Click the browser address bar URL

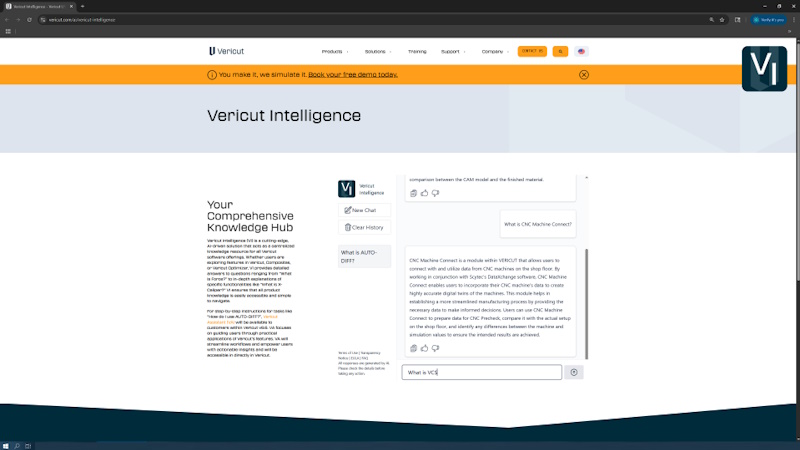coord(82,20)
